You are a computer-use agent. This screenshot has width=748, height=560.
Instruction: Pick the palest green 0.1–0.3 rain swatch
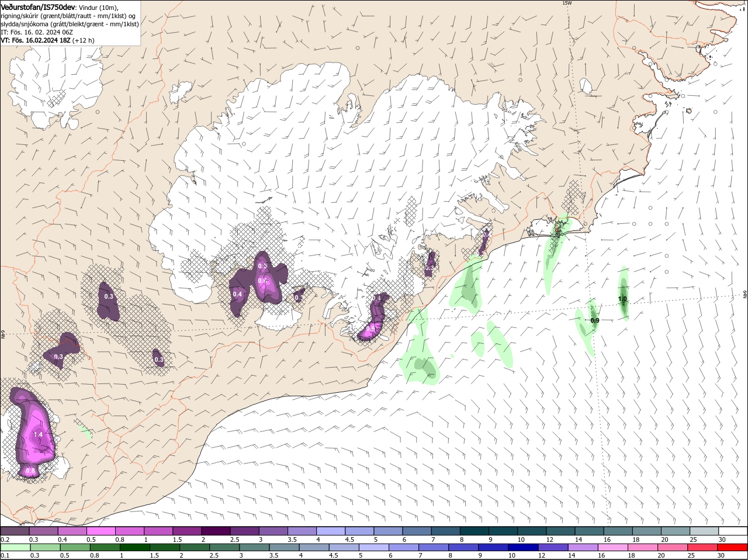click(15, 547)
